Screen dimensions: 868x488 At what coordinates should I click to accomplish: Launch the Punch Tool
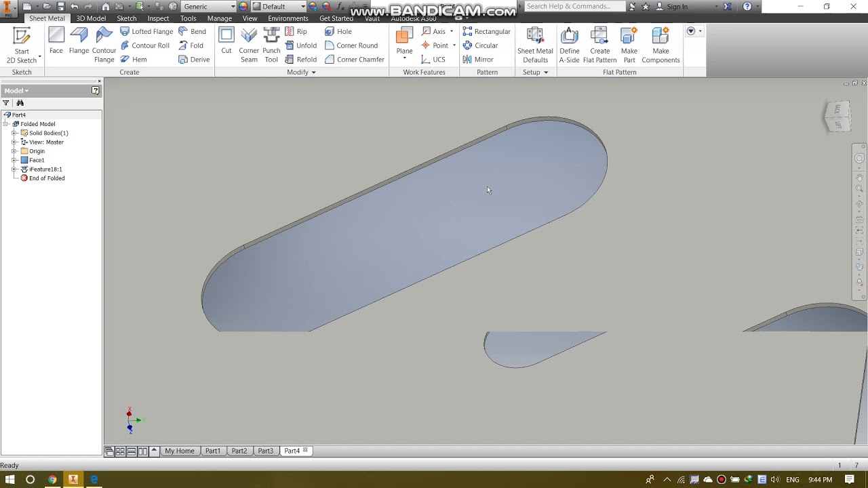(271, 45)
